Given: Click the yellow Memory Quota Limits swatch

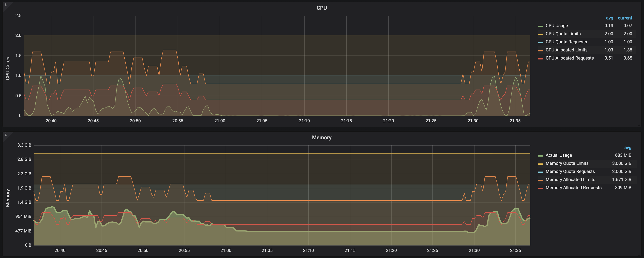Looking at the screenshot, I should coord(540,164).
